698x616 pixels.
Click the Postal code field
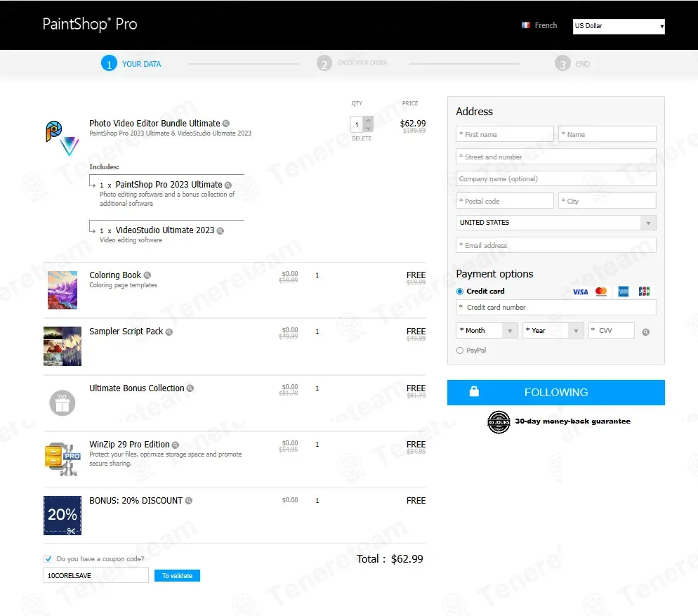click(504, 201)
